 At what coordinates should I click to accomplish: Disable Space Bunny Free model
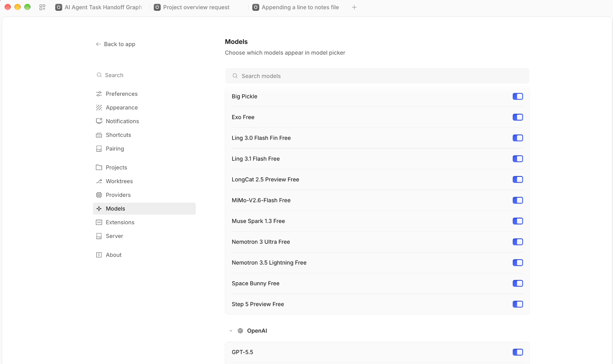coord(518,283)
